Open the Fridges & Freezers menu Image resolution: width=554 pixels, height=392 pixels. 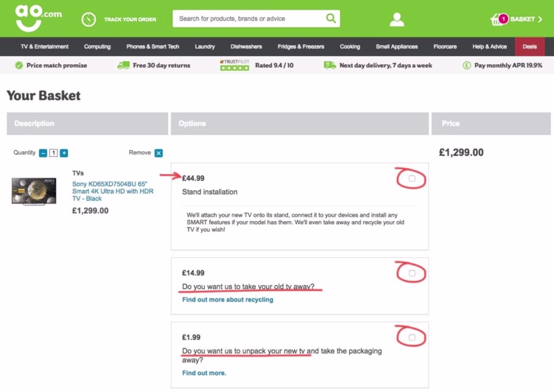click(x=301, y=46)
